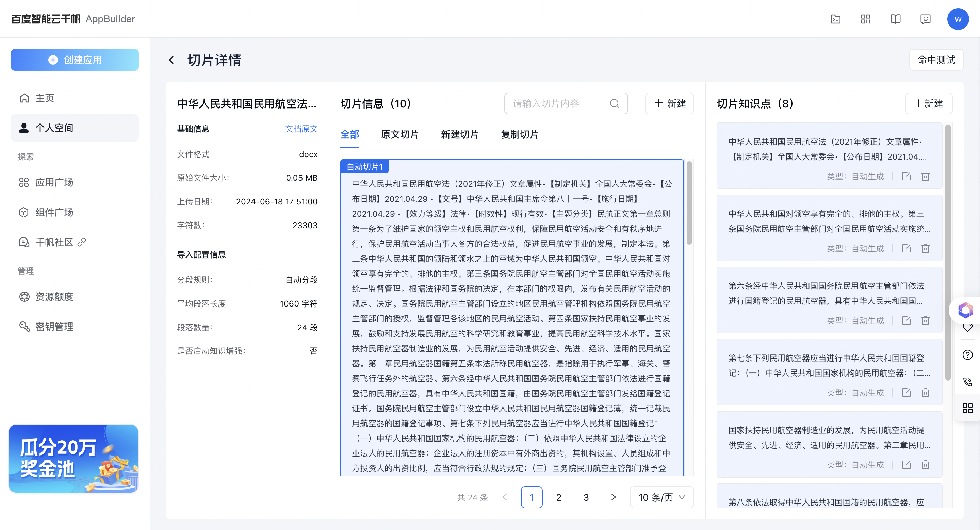Viewport: 980px width, 530px height.
Task: Click the knowledge points list scrollbar
Action: click(948, 253)
